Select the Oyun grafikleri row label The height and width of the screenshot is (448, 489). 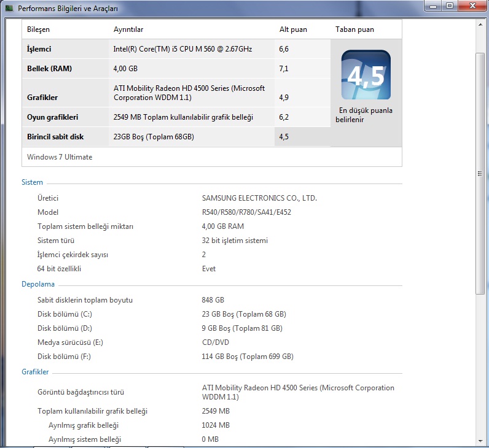pyautogui.click(x=52, y=117)
